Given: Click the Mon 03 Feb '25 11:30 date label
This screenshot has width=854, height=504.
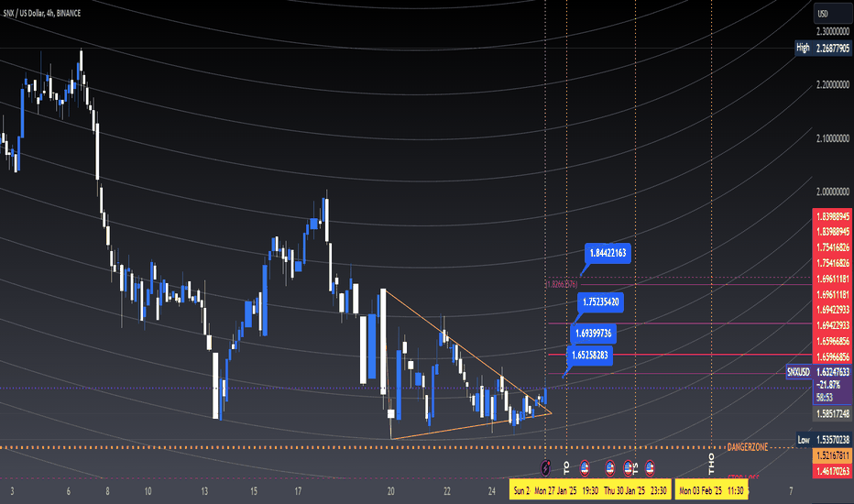Looking at the screenshot, I should pyautogui.click(x=711, y=490).
